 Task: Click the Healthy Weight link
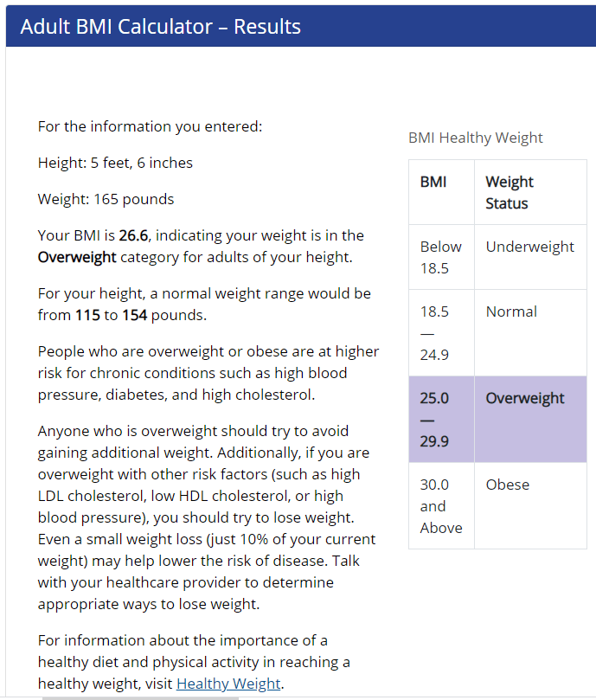[228, 684]
